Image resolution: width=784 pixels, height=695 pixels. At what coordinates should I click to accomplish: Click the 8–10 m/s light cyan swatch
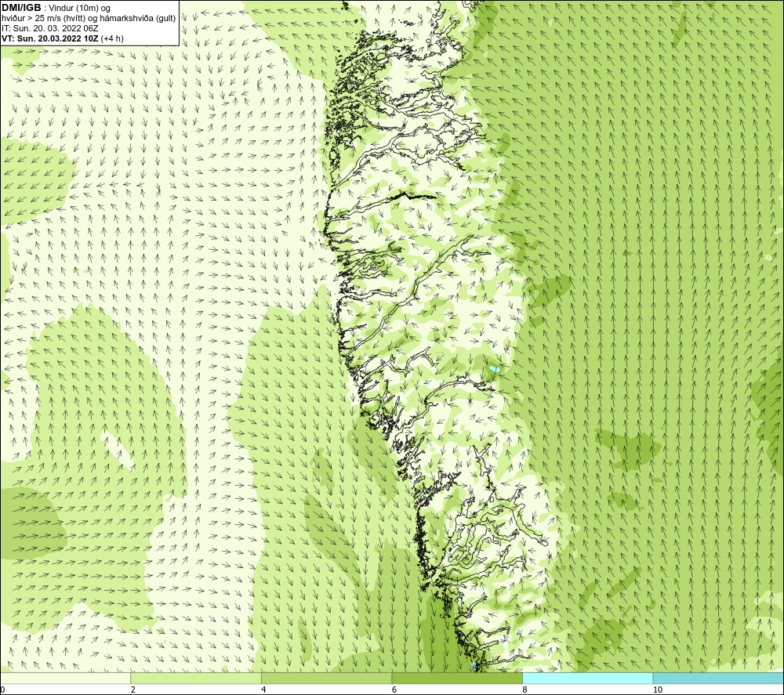click(x=587, y=678)
